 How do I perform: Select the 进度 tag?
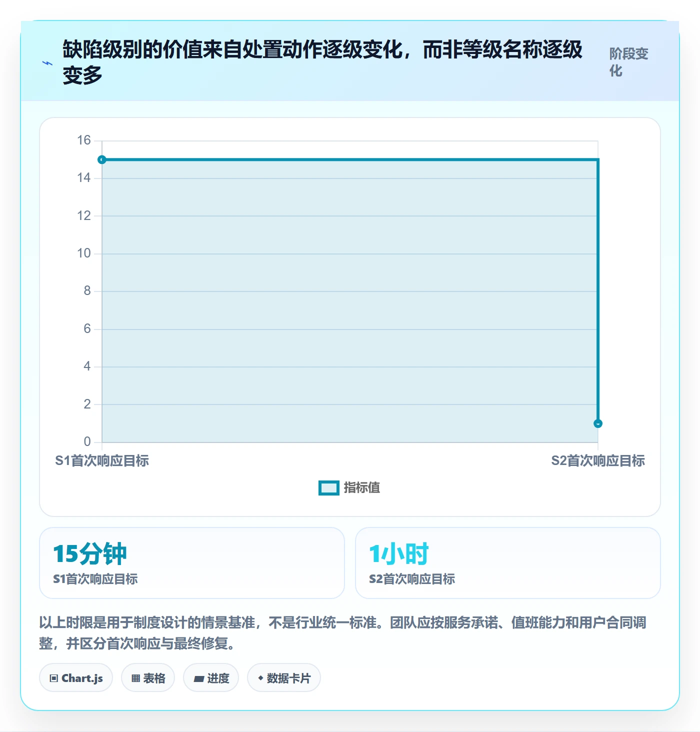coord(211,678)
